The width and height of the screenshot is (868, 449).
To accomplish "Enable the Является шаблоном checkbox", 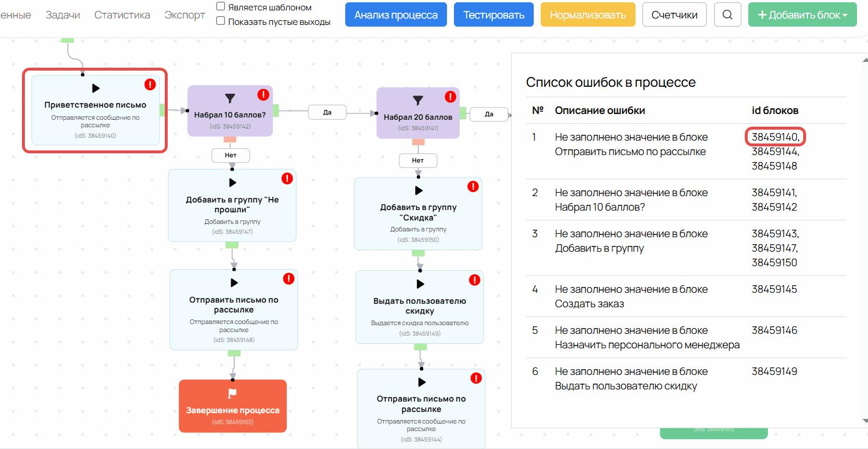I will (x=220, y=7).
